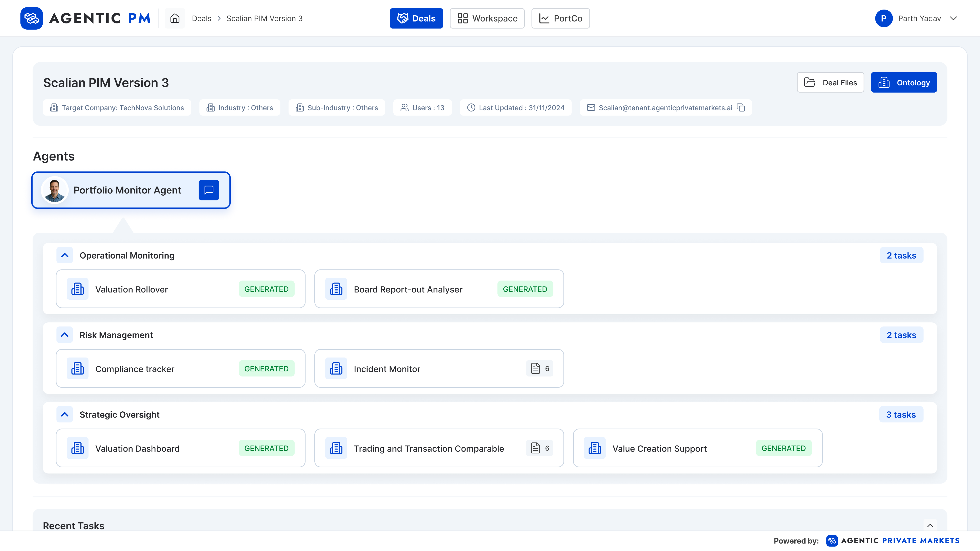The image size is (980, 551).
Task: Collapse the Risk Management section
Action: (x=65, y=335)
